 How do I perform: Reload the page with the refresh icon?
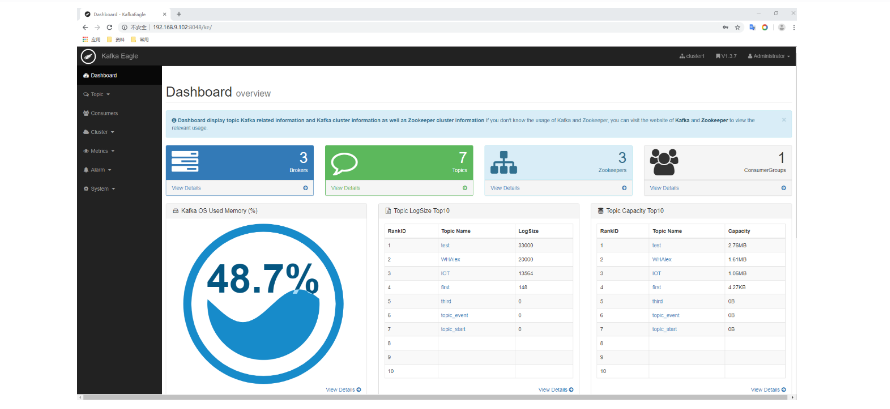tap(110, 27)
